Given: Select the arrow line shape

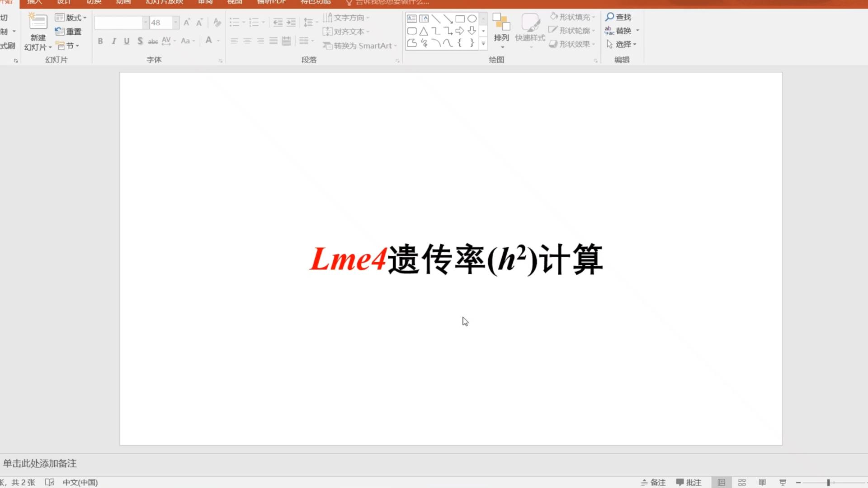Looking at the screenshot, I should click(448, 19).
